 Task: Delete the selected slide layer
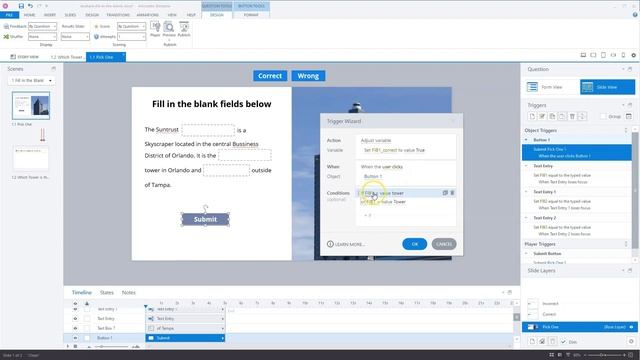coord(552,341)
